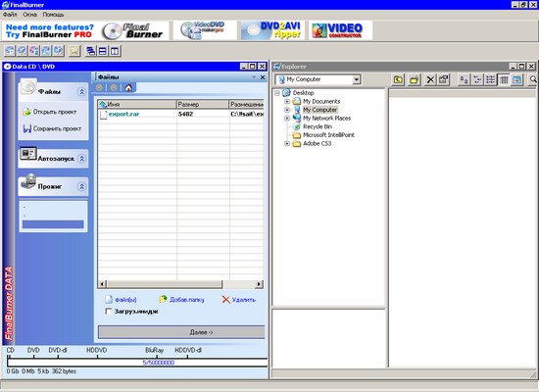Open the My Computer location dropdown in Explorer
The height and width of the screenshot is (392, 539).
tap(357, 79)
